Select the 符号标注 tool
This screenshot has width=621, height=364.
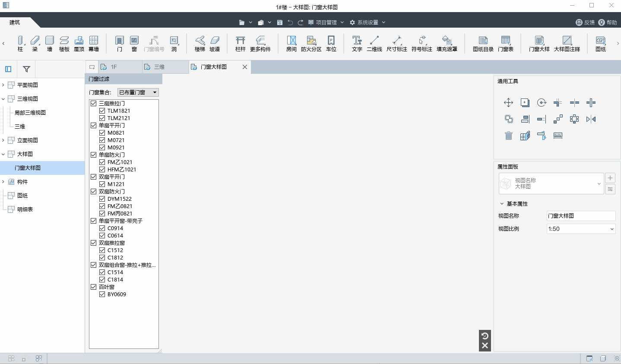[x=422, y=44]
